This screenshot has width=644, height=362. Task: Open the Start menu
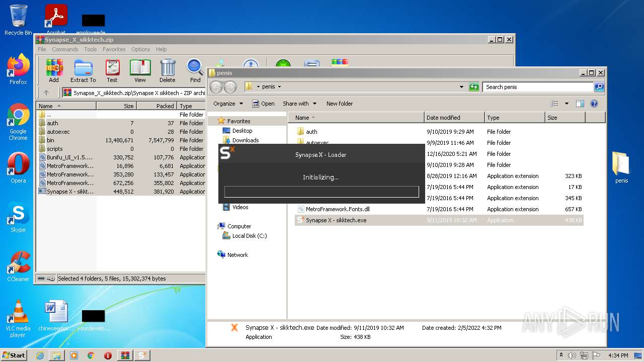click(x=14, y=355)
